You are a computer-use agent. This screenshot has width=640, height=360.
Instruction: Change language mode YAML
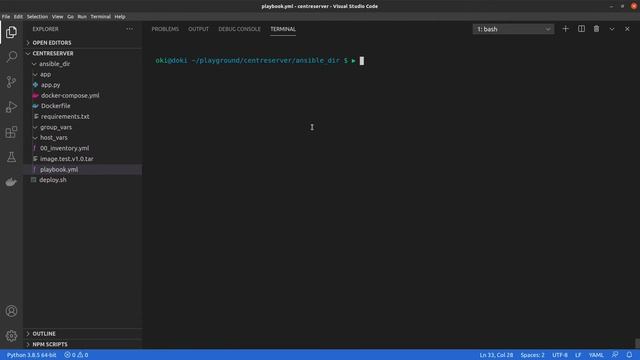[596, 355]
